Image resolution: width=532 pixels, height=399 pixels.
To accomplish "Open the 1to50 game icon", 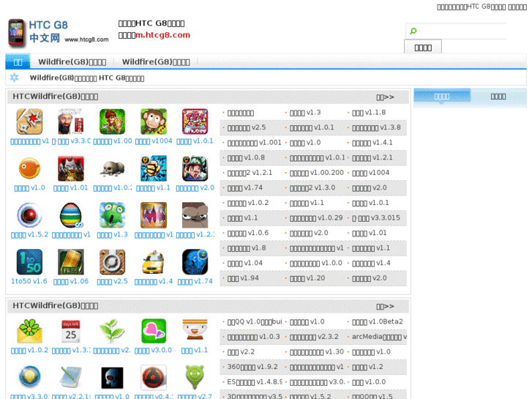I will point(29,262).
